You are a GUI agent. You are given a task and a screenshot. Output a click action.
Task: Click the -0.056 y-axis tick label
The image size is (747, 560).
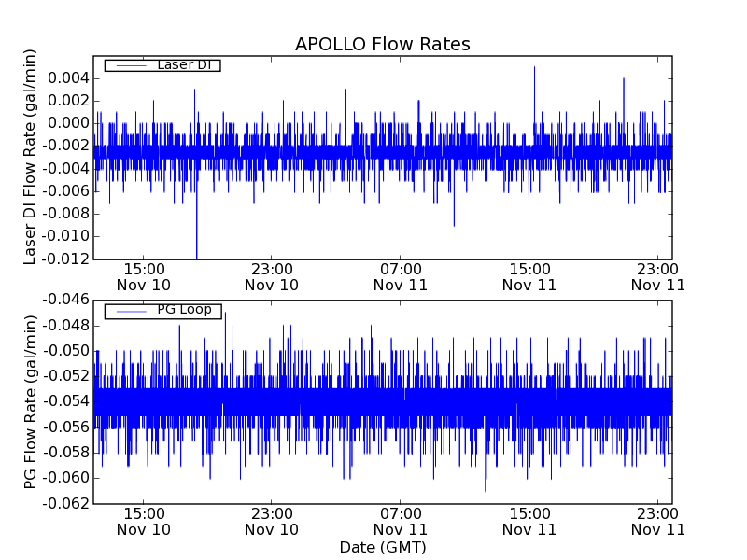coord(65,427)
